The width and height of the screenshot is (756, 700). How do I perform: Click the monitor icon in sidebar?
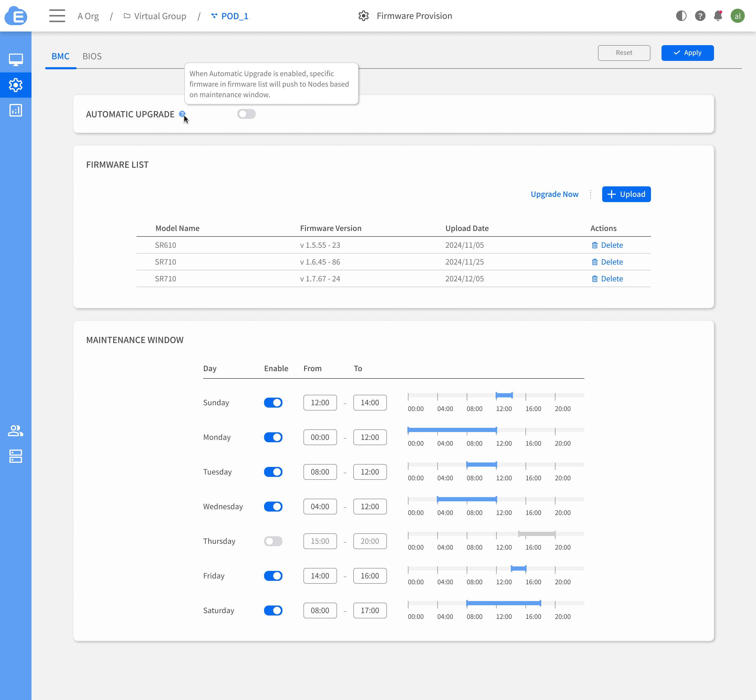click(x=15, y=60)
